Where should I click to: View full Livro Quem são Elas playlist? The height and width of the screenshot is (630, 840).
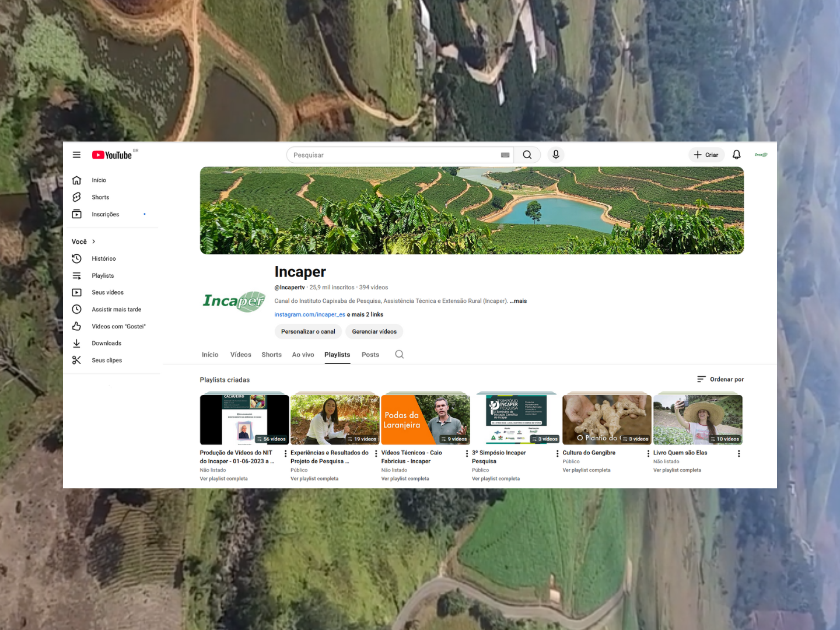click(677, 470)
